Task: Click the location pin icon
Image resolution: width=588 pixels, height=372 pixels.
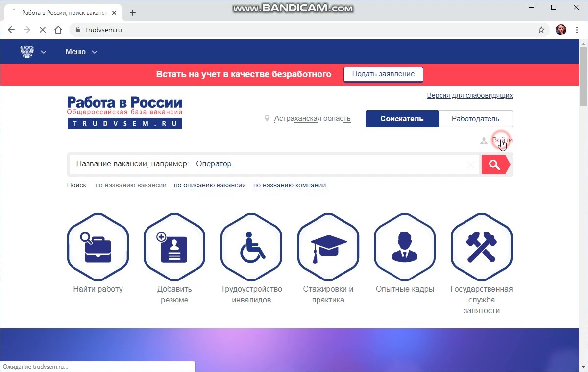Action: pyautogui.click(x=267, y=118)
